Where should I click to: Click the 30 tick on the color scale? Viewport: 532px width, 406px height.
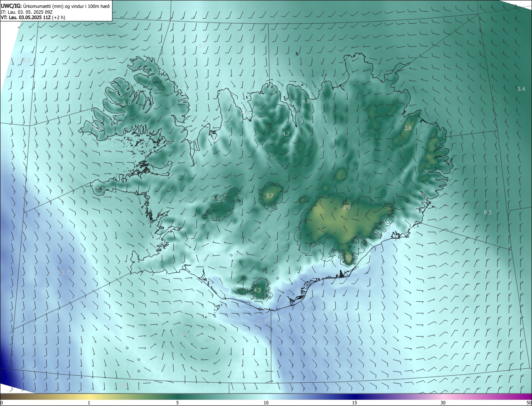[443, 403]
